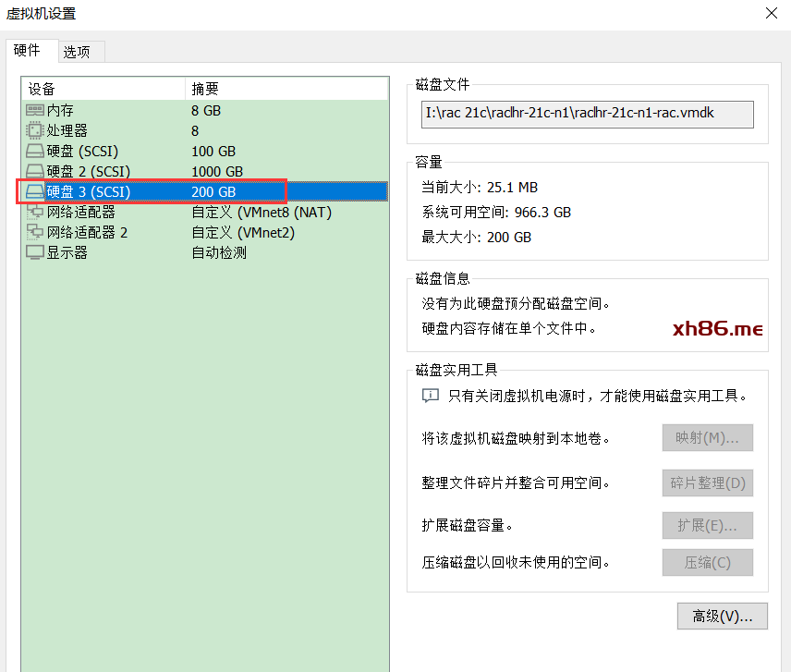Image resolution: width=791 pixels, height=672 pixels.
Task: Click the 硬盘 2 (SCSI) disk icon
Action: point(35,171)
